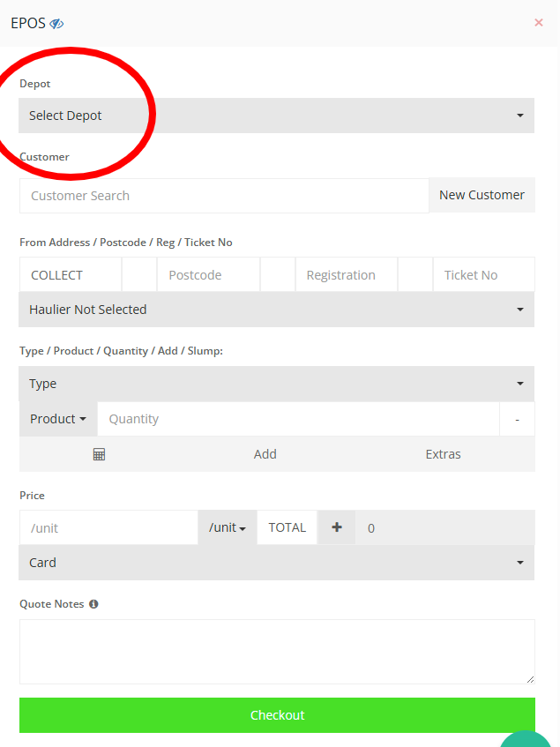Image resolution: width=560 pixels, height=747 pixels.
Task: Click the Quote Notes info icon
Action: point(93,604)
